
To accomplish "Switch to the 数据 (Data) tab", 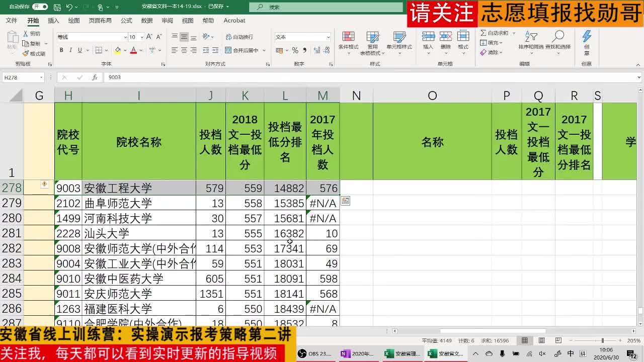I will click(147, 21).
